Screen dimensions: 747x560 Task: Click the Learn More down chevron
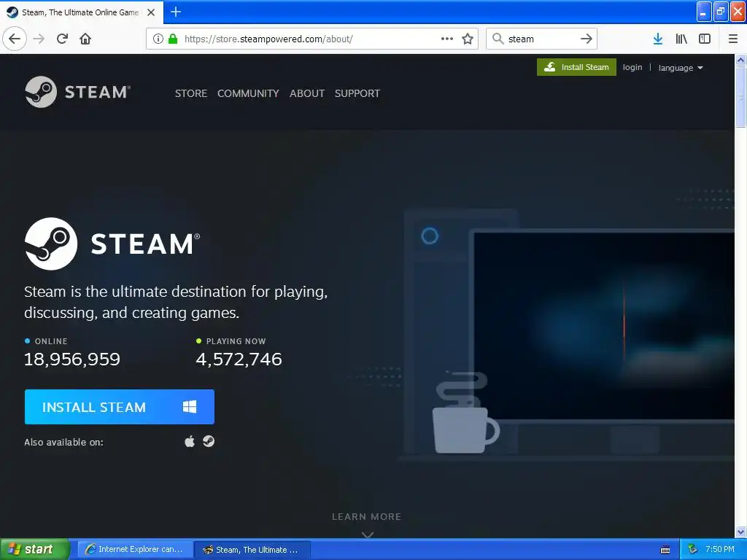[x=368, y=534]
